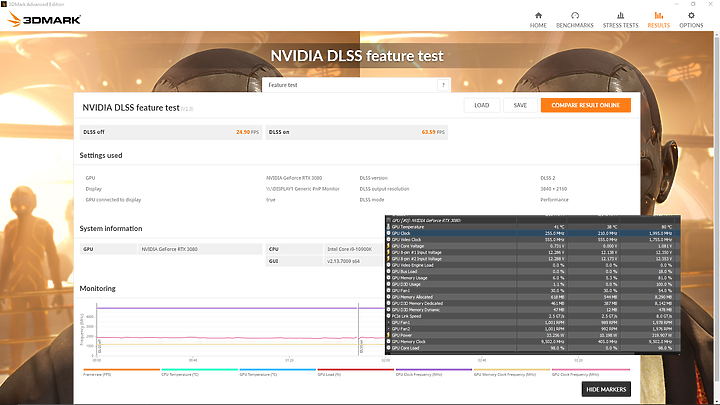Click the HIDE MARKERS button
The height and width of the screenshot is (405, 720).
pos(606,389)
